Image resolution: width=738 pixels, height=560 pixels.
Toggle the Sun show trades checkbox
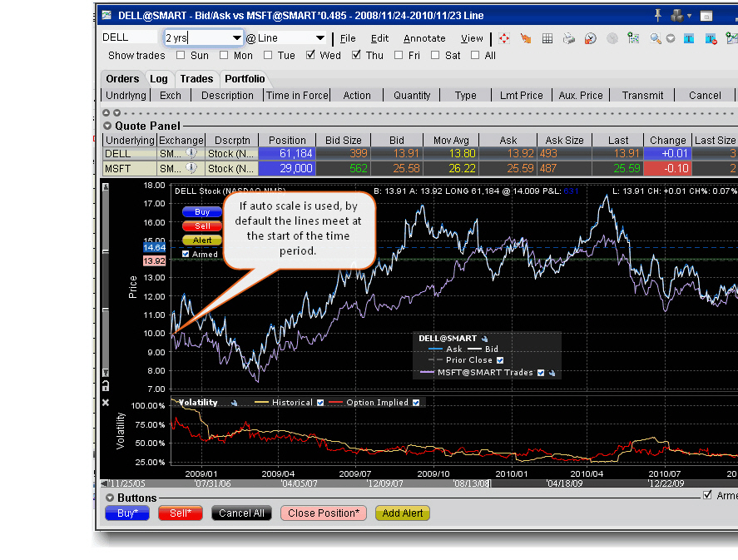[181, 55]
